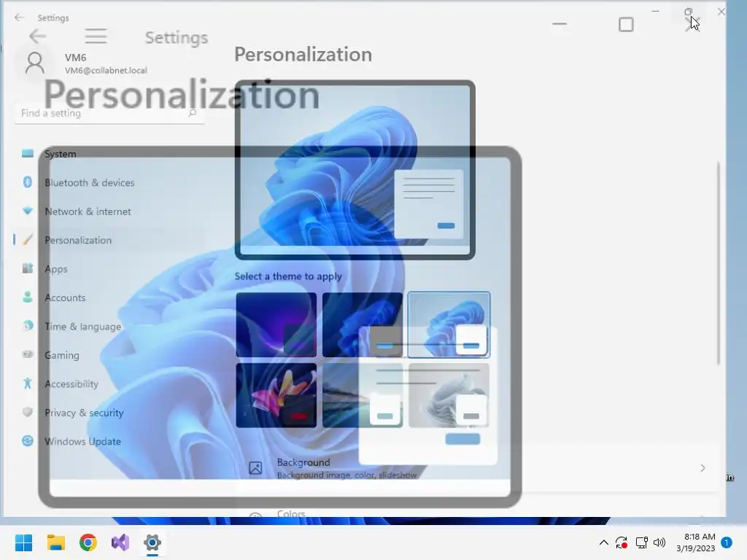Open the volume speaker tray icon
The width and height of the screenshot is (747, 560).
click(659, 542)
